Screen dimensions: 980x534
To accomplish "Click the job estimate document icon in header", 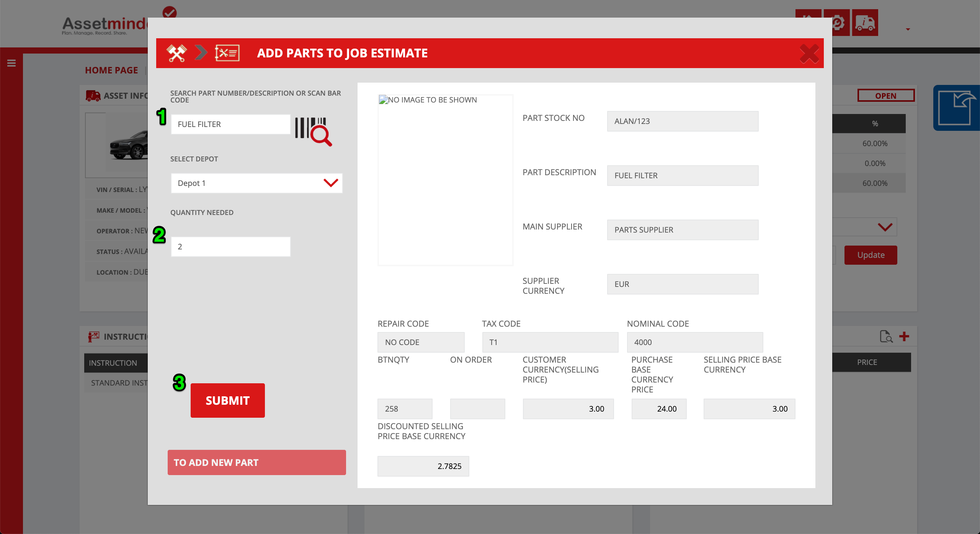I will tap(227, 53).
